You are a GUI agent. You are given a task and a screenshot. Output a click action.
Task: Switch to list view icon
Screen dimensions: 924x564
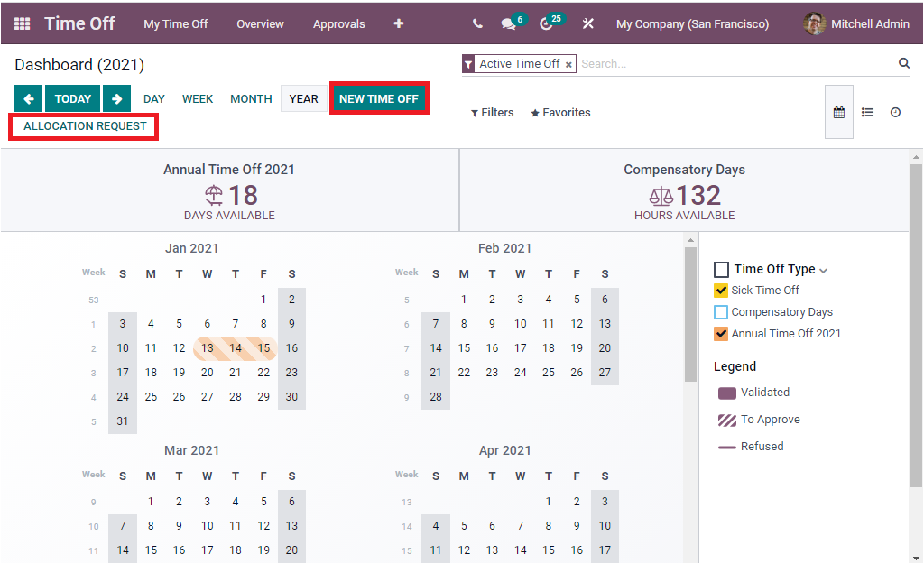click(x=867, y=112)
